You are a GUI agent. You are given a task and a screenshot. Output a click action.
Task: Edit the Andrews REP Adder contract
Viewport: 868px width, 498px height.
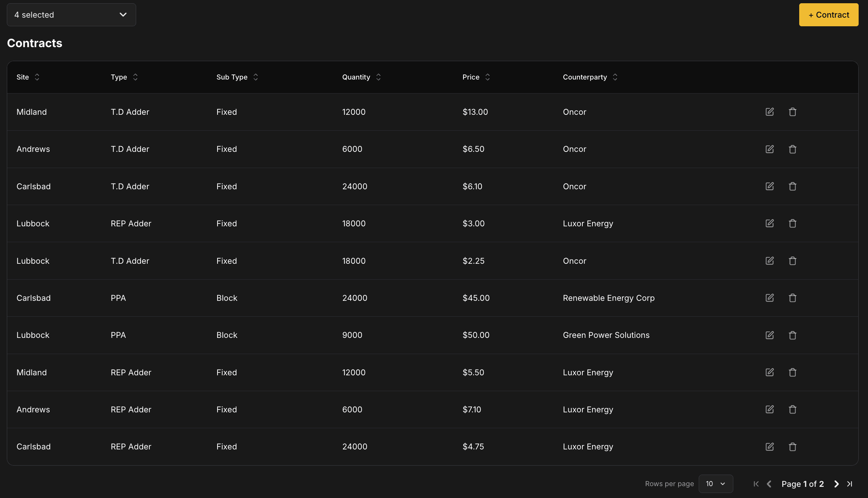pos(769,409)
